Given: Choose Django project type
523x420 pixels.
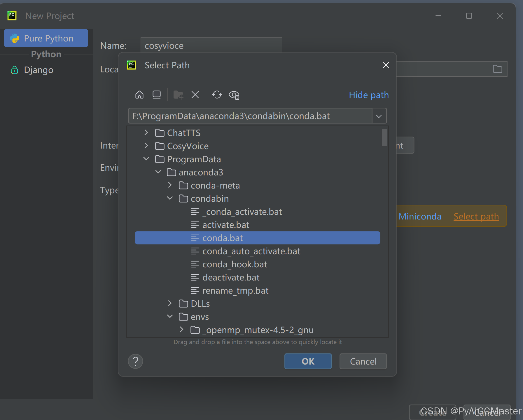Looking at the screenshot, I should [32, 70].
